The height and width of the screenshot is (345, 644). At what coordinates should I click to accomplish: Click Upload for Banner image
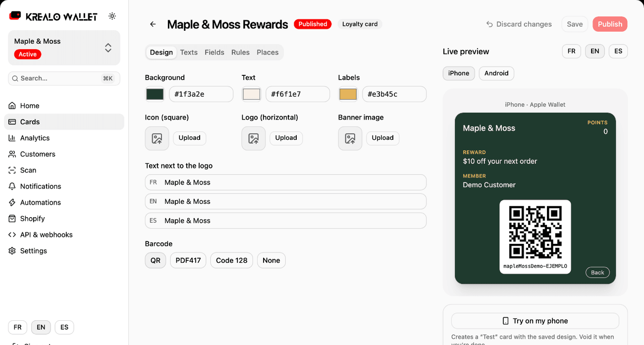(x=382, y=138)
